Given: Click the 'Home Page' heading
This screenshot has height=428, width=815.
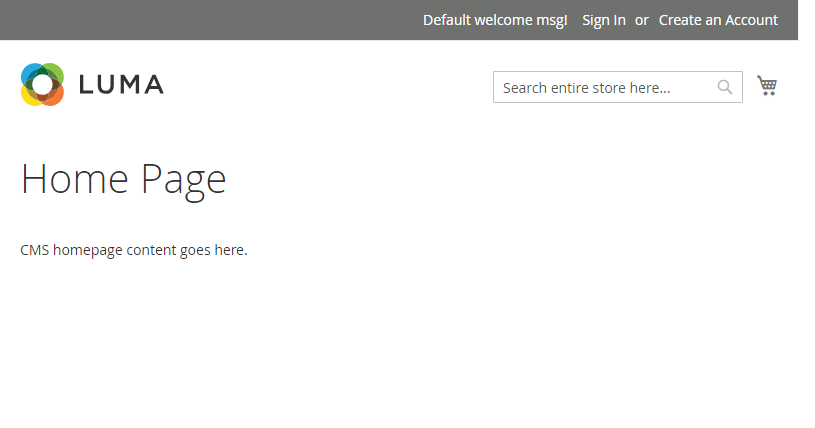Looking at the screenshot, I should point(123,179).
